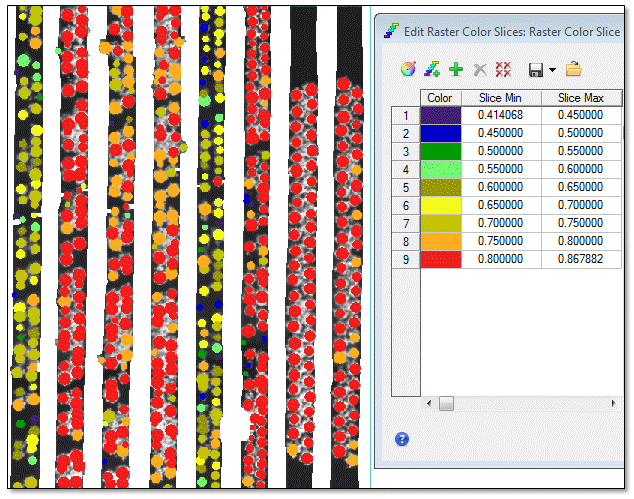Select row header number 3

406,152
